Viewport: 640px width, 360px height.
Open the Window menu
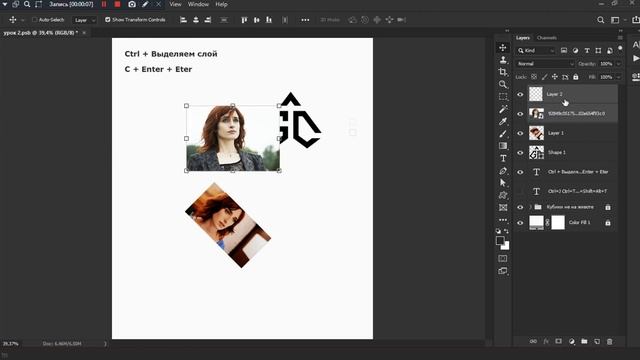point(198,4)
